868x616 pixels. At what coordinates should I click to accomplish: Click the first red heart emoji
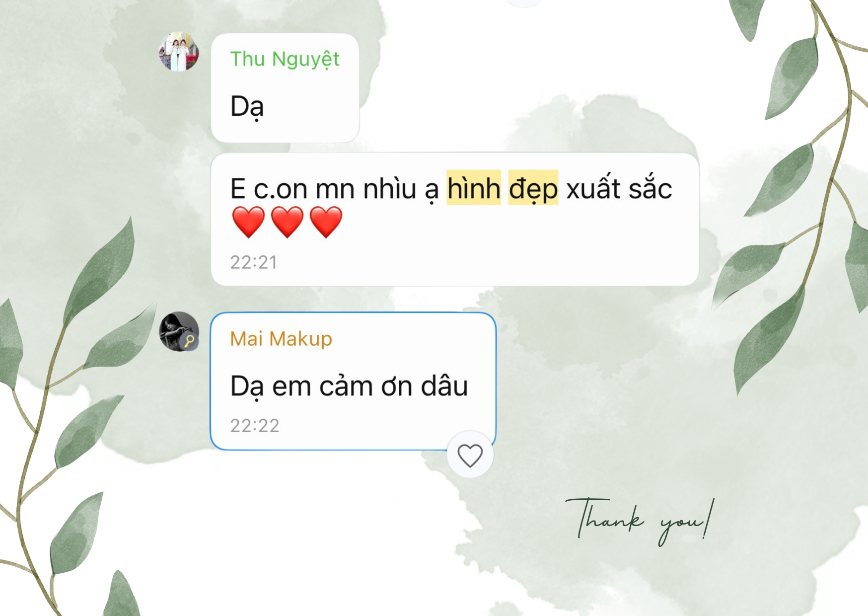[248, 222]
